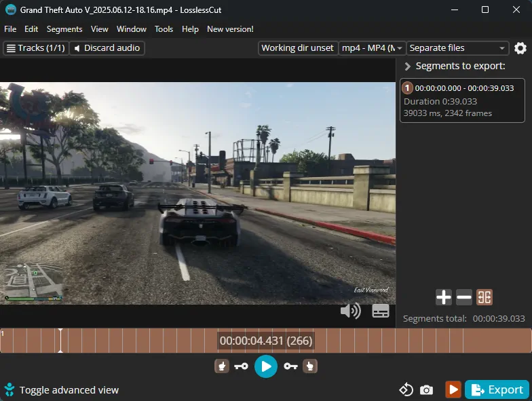532x401 pixels.
Task: Play the selected segments orange button
Action: pos(453,389)
